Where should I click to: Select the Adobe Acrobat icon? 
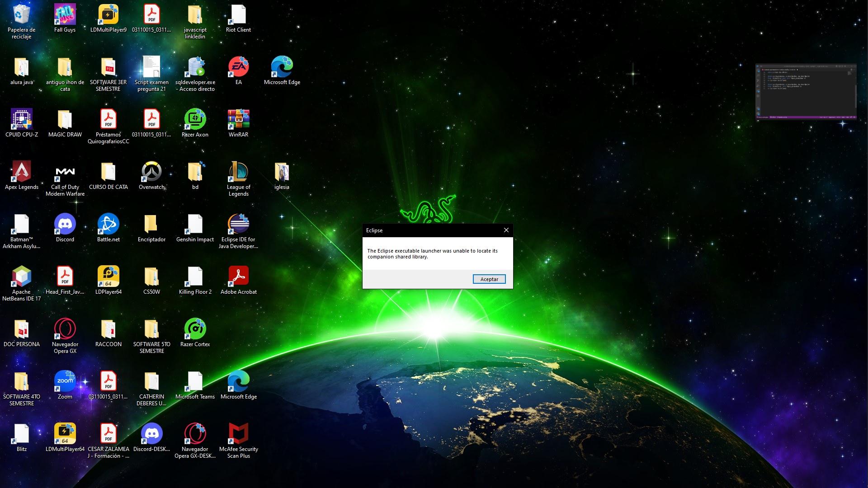pos(238,280)
